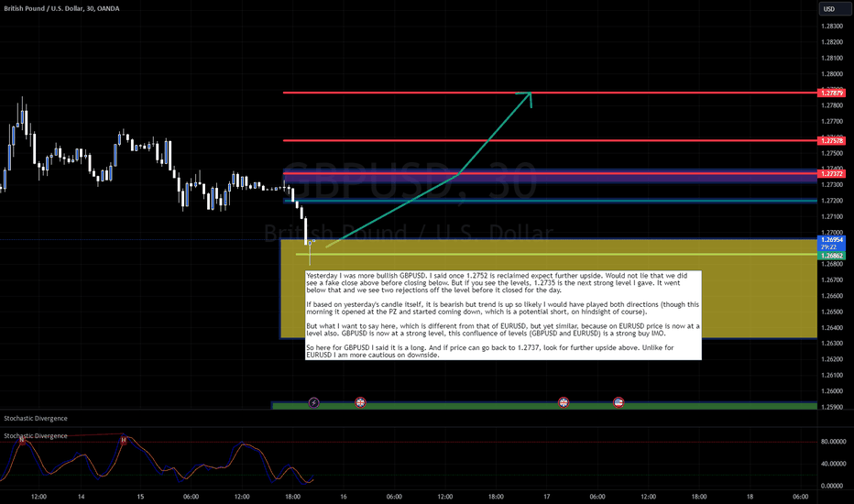
Task: Click the red 1.27372 price label
Action: 832,174
